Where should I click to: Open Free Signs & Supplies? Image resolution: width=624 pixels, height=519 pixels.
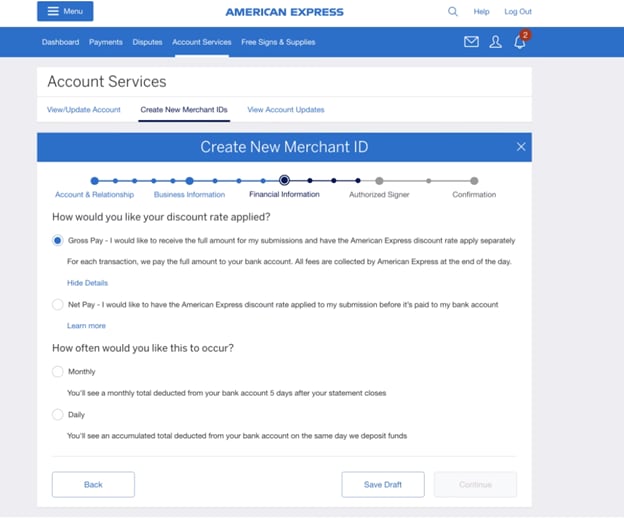[278, 42]
